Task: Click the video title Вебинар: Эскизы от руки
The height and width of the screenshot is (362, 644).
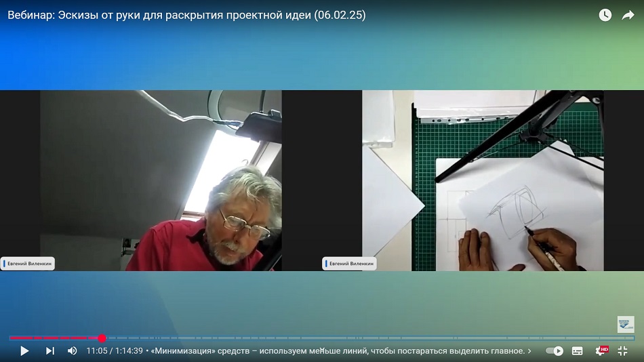Action: point(186,15)
